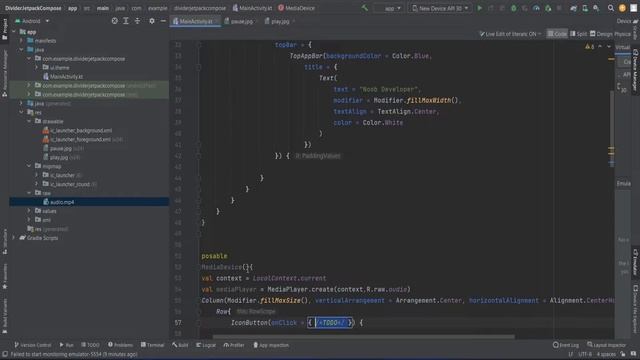The image size is (640, 360).
Task: Switch to the pause.jpg editor tab
Action: point(241,21)
